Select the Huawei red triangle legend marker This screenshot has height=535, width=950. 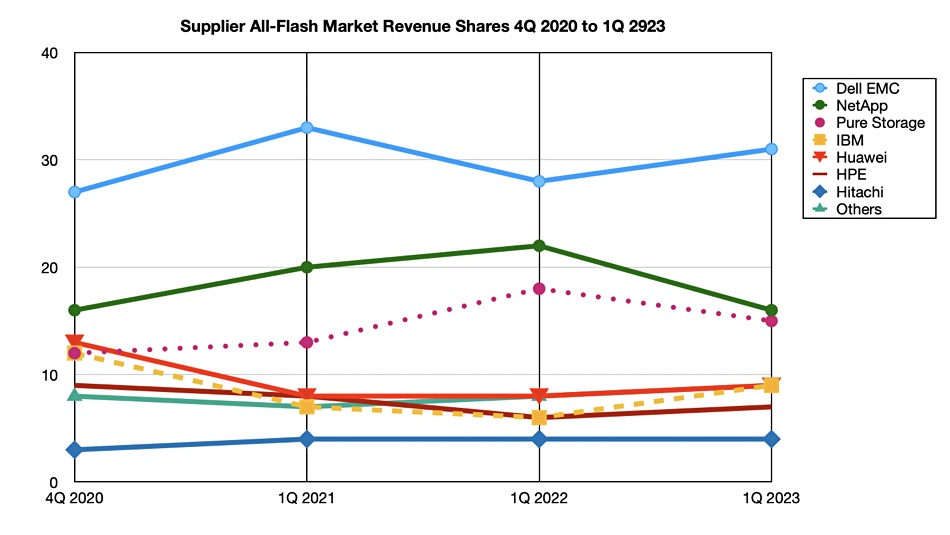pyautogui.click(x=819, y=158)
